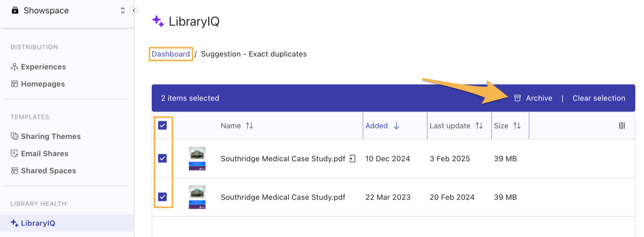Click the shared-file icon after the first PDF name
The height and width of the screenshot is (237, 644).
pos(352,158)
